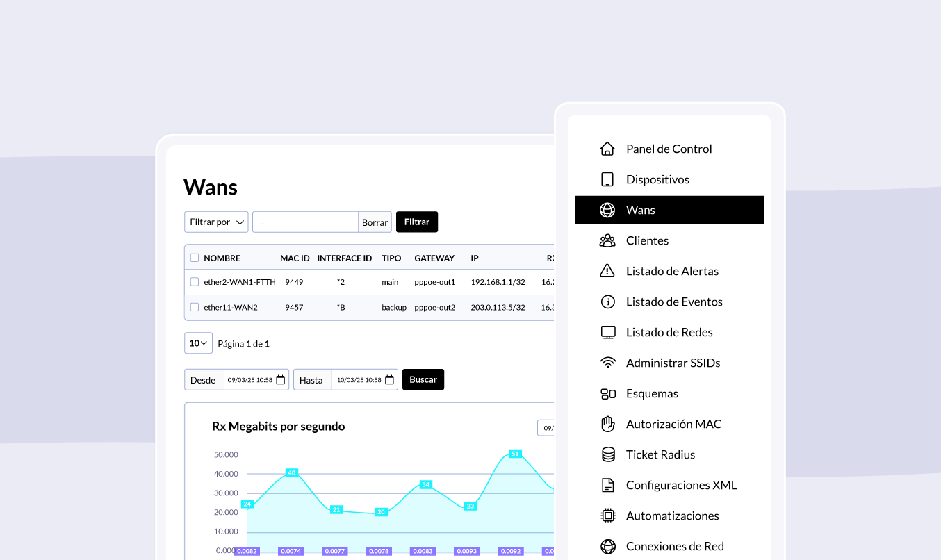Click IP cell 203.0.113.5/32
941x560 pixels.
[x=498, y=307]
